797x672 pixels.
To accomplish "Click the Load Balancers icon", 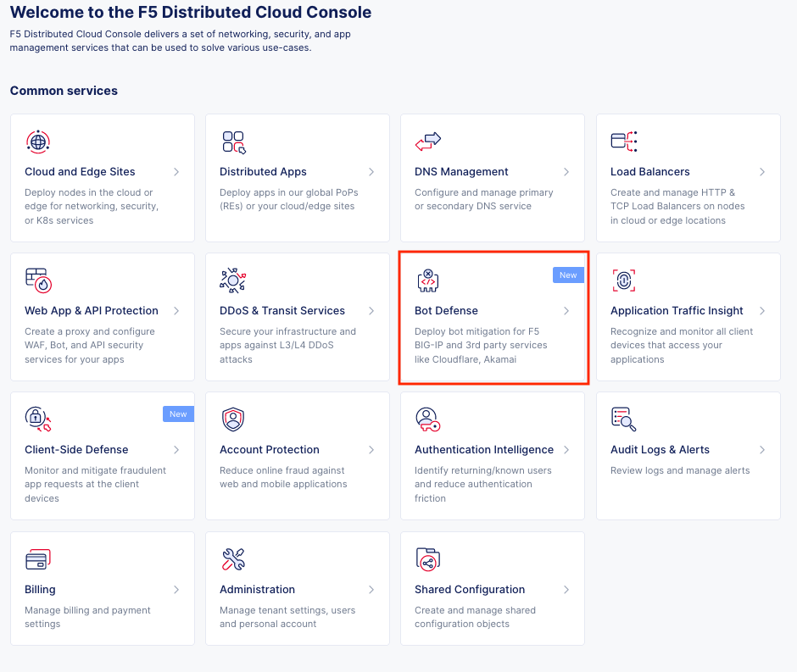I will [x=623, y=142].
